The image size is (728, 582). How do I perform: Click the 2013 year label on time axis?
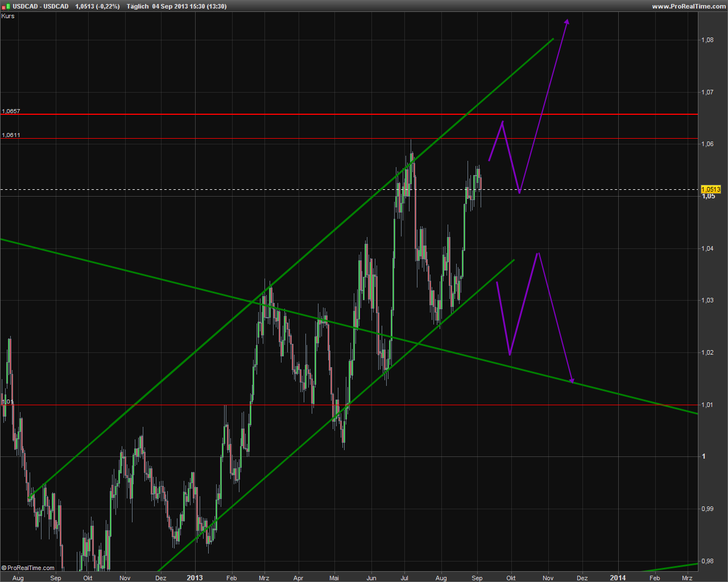coord(195,578)
